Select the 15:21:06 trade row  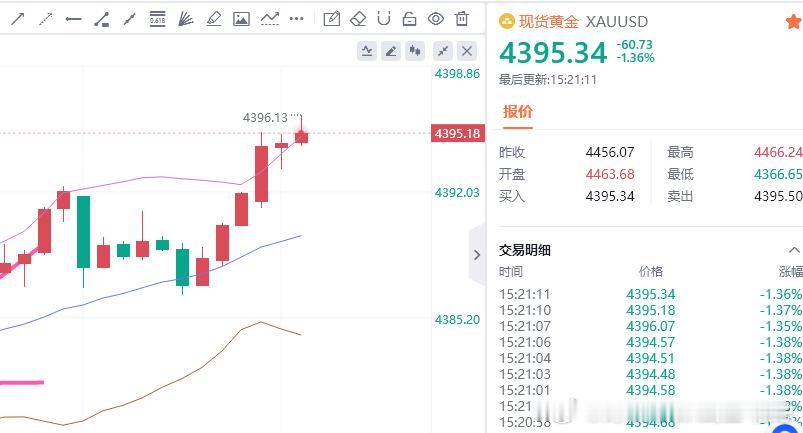(x=650, y=342)
